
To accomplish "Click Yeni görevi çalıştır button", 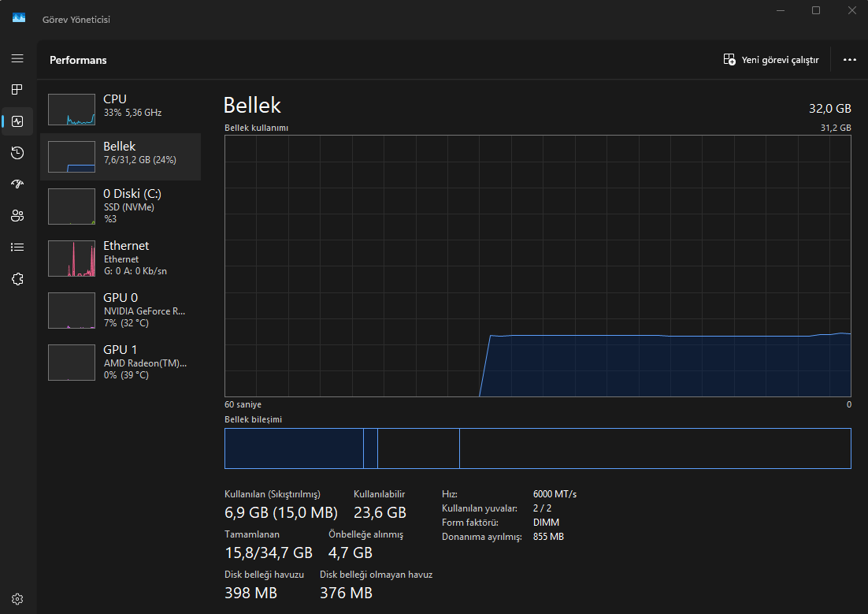I will click(771, 60).
